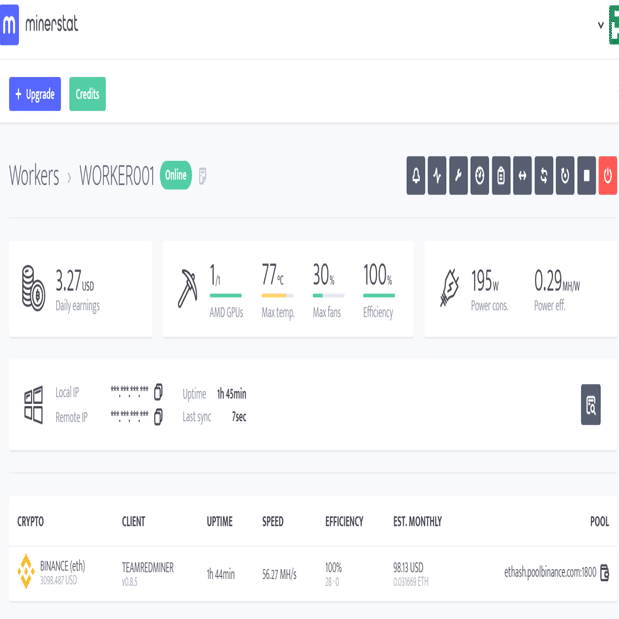Click the reboot circular arrow icon
Viewport: 619px width, 619px height.
click(x=565, y=175)
